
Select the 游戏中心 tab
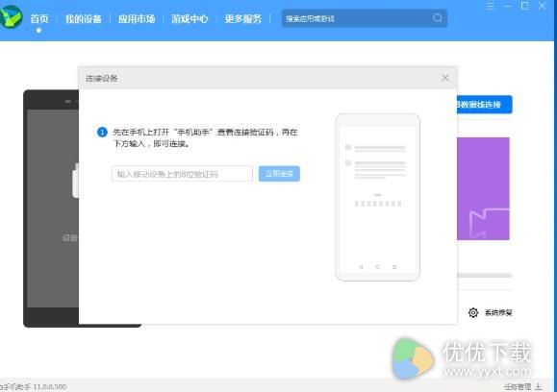pos(190,18)
